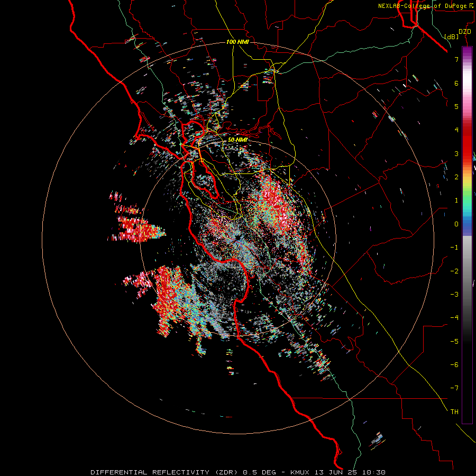Image resolution: width=476 pixels, height=476 pixels.
Task: Click the "-1" tick on the color scale
Action: click(454, 248)
